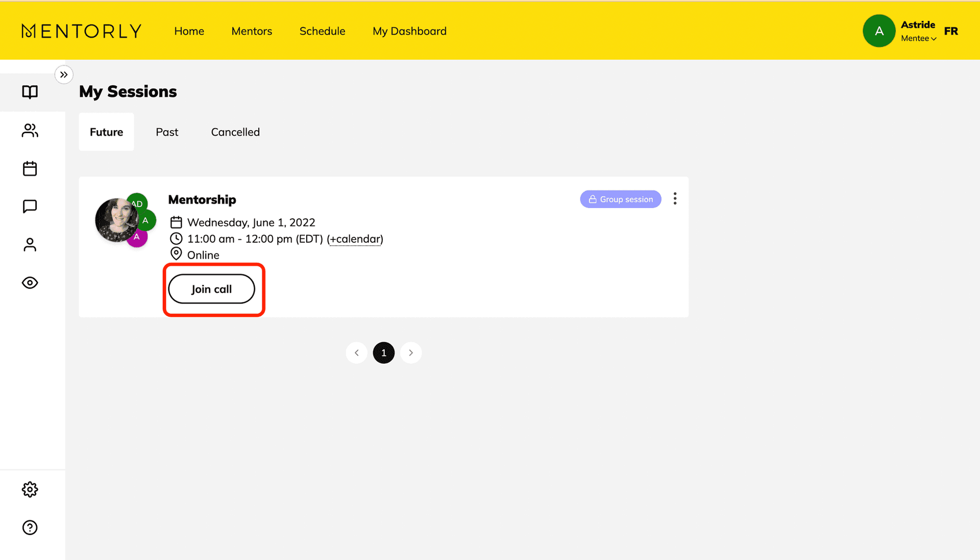This screenshot has width=980, height=560.
Task: Go to previous page arrow
Action: (356, 353)
